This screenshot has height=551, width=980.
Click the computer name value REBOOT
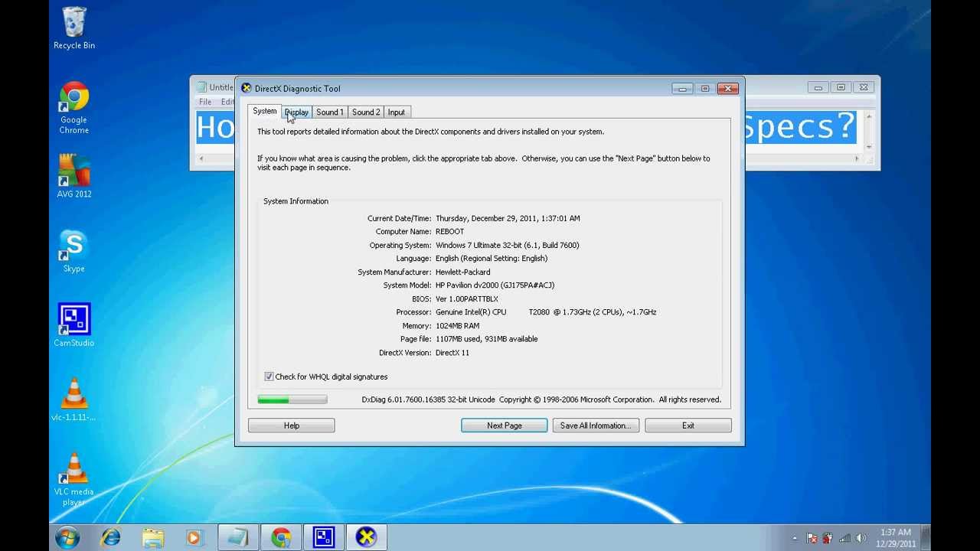coord(450,232)
